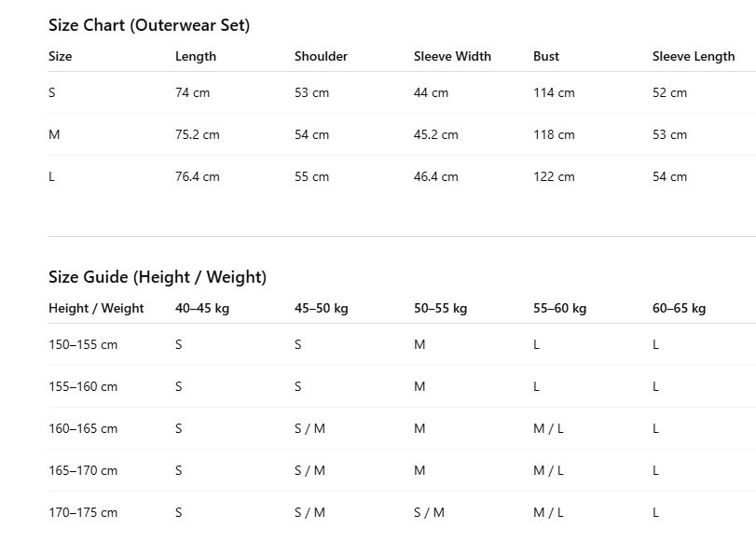Viewport: 756px width, 557px height.
Task: Click the 50–55 kg column header
Action: (440, 309)
